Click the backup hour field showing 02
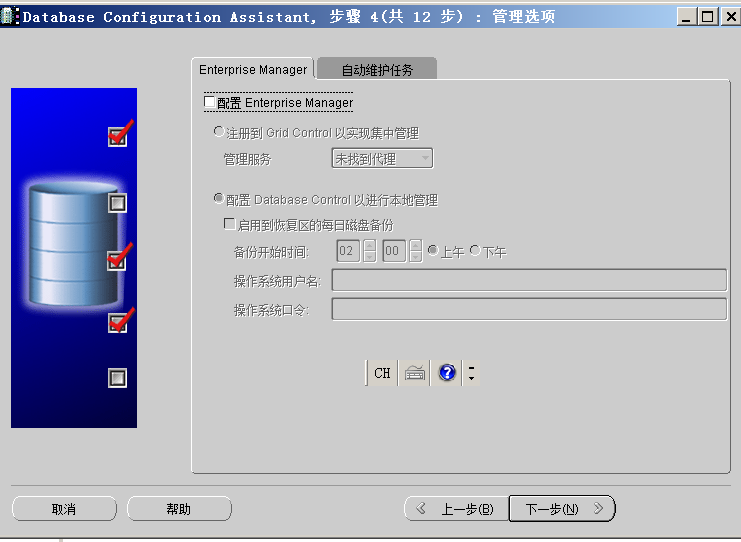The image size is (741, 542). click(x=348, y=251)
